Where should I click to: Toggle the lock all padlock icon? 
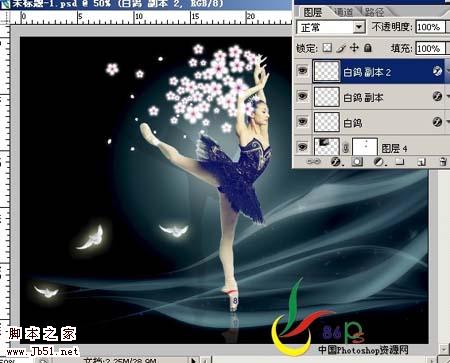click(368, 48)
